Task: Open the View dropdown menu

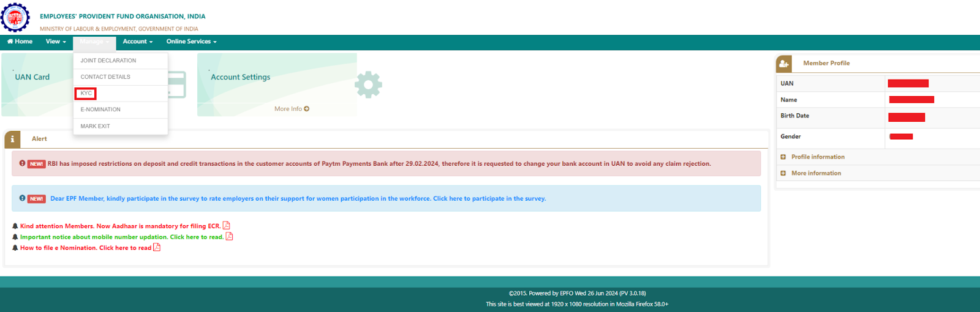Action: pos(55,42)
